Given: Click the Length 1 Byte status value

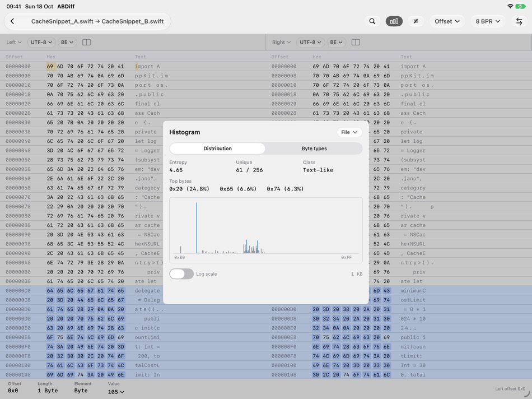Looking at the screenshot, I should point(48,391).
